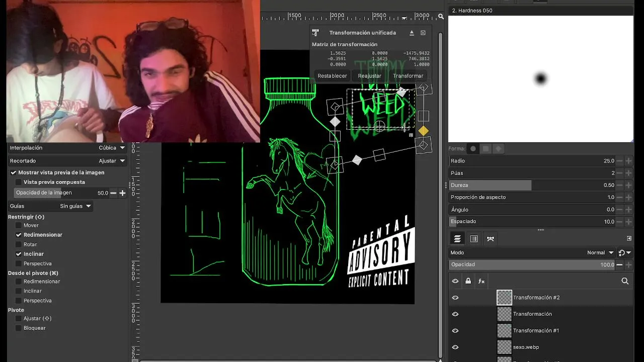This screenshot has width=644, height=362.
Task: Hide the sexo.webp layer
Action: pyautogui.click(x=455, y=347)
